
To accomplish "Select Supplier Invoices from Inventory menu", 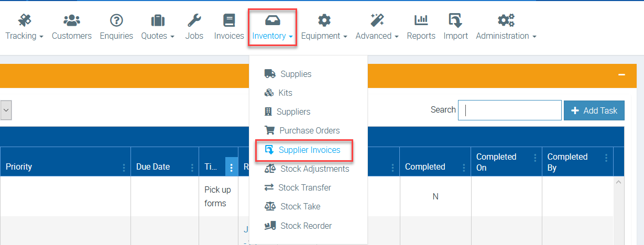I will click(x=309, y=150).
